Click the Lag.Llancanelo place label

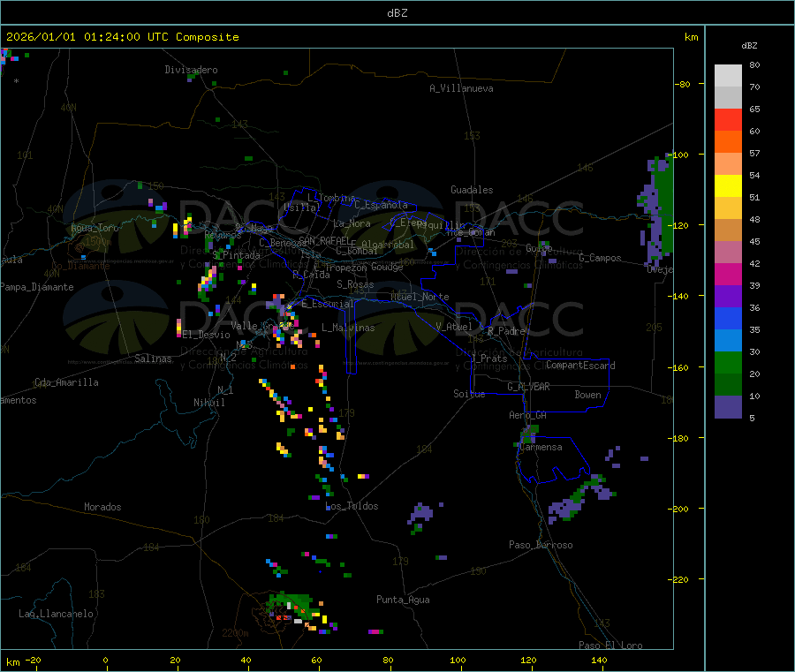(x=56, y=614)
